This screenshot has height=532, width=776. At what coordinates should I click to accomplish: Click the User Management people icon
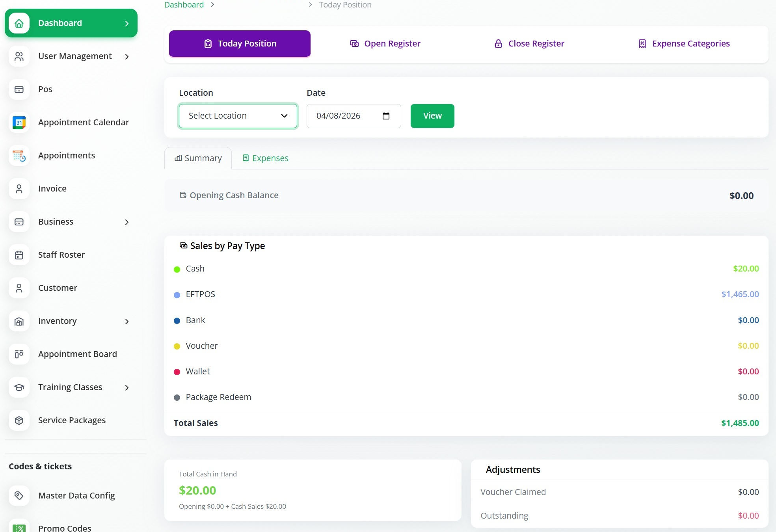point(19,56)
